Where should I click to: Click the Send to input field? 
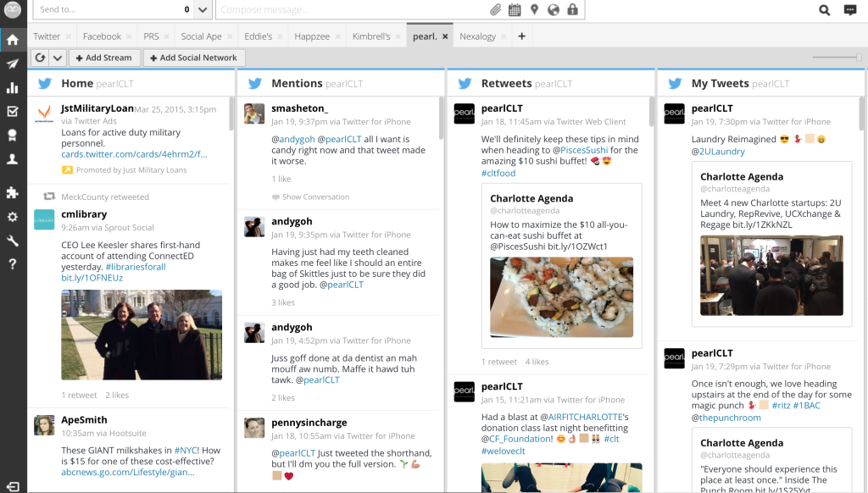point(114,9)
